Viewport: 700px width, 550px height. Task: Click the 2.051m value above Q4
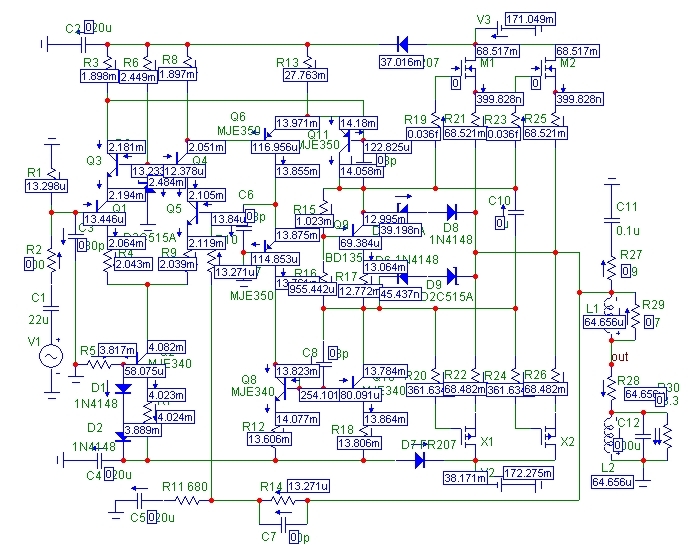coord(206,147)
